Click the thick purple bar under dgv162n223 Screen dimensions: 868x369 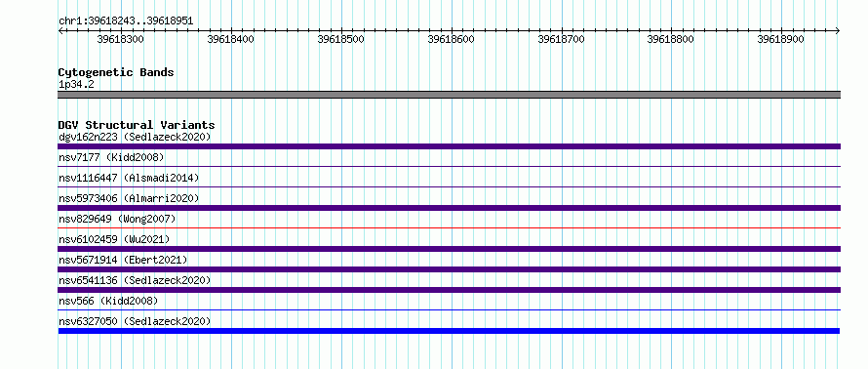coord(449,146)
